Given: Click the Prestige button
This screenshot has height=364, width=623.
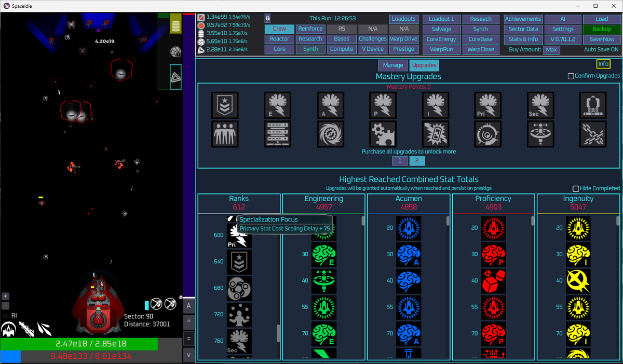Looking at the screenshot, I should pyautogui.click(x=404, y=49).
